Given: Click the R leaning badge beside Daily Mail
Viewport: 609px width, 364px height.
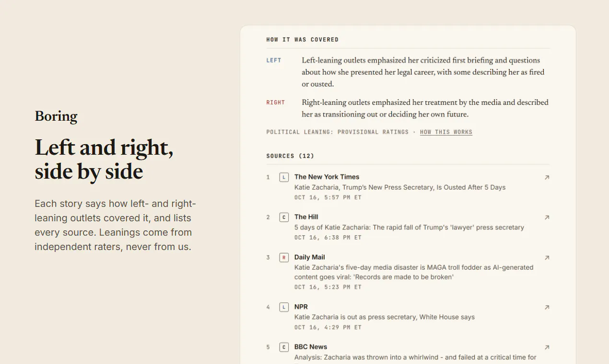Looking at the screenshot, I should 284,258.
